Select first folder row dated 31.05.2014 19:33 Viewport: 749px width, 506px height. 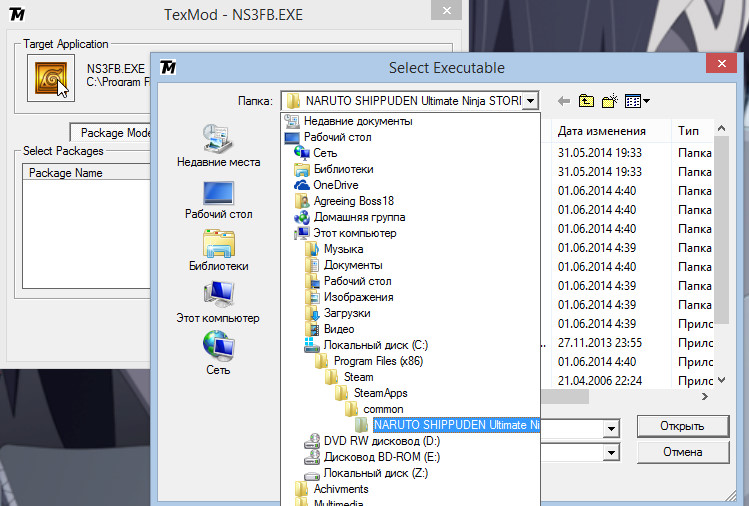628,153
